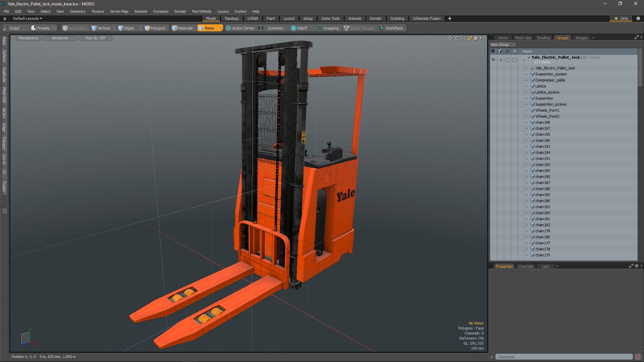Click the New Group button

point(502,45)
